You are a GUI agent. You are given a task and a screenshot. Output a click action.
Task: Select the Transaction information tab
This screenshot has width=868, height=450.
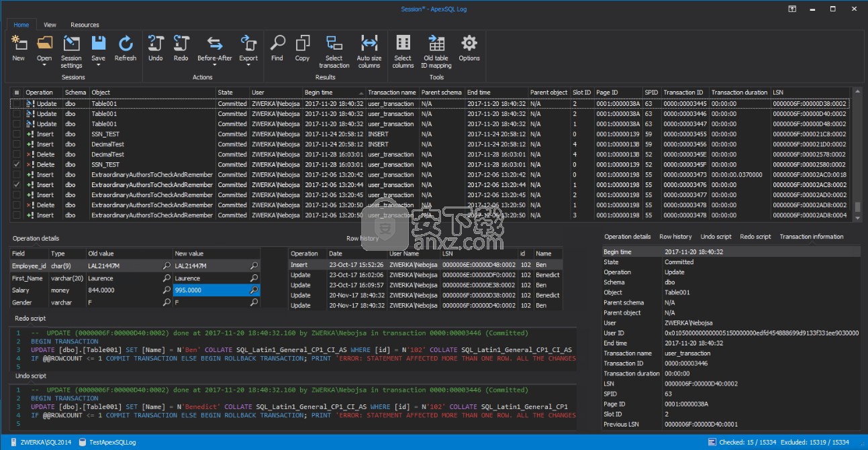coord(811,237)
